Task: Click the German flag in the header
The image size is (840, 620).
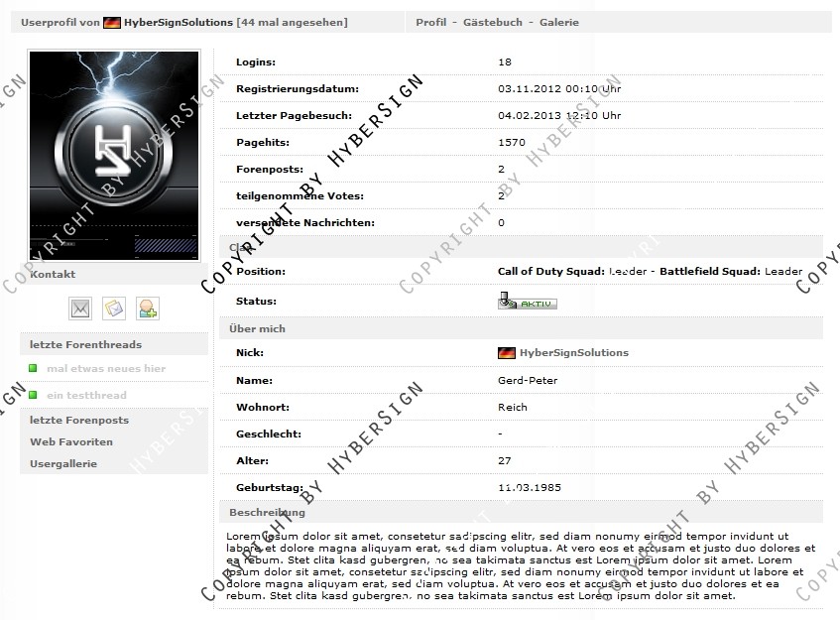Action: click(x=112, y=22)
